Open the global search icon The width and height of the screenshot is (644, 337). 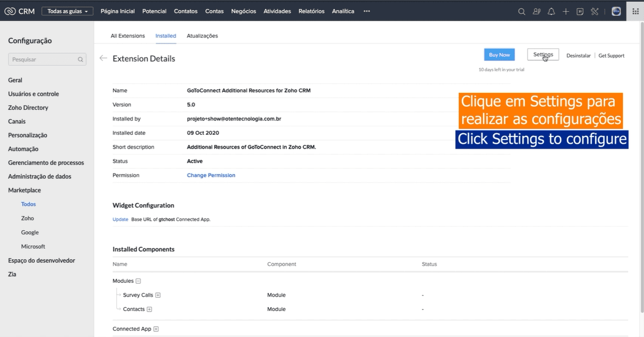pos(521,11)
